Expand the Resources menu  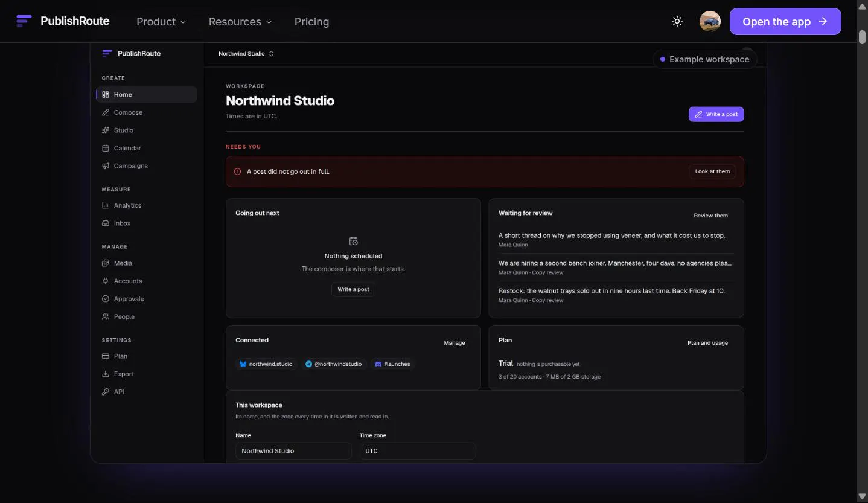coord(240,21)
